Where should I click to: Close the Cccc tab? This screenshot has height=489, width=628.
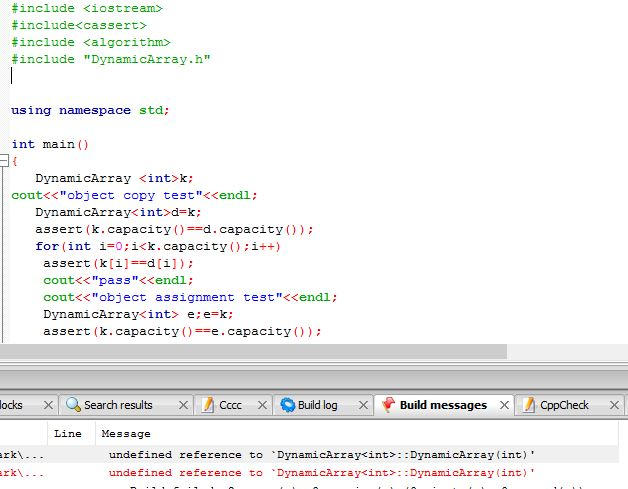pos(262,405)
